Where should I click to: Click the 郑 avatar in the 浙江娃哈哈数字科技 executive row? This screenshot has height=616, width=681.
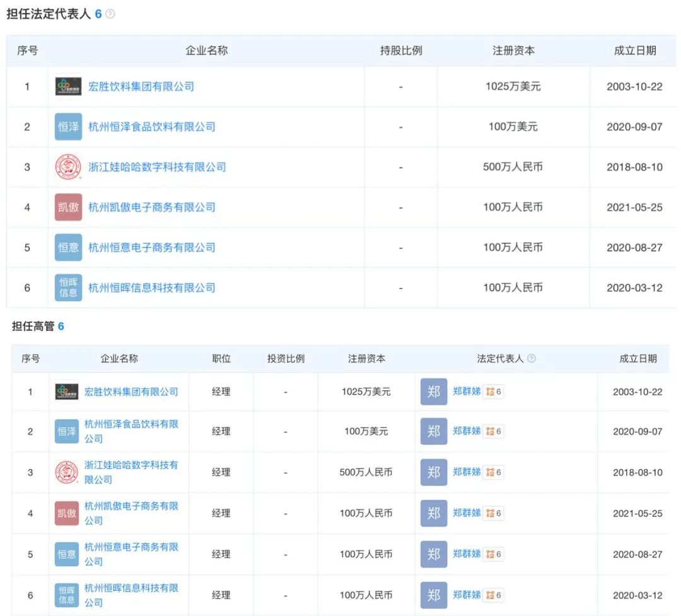click(x=434, y=472)
